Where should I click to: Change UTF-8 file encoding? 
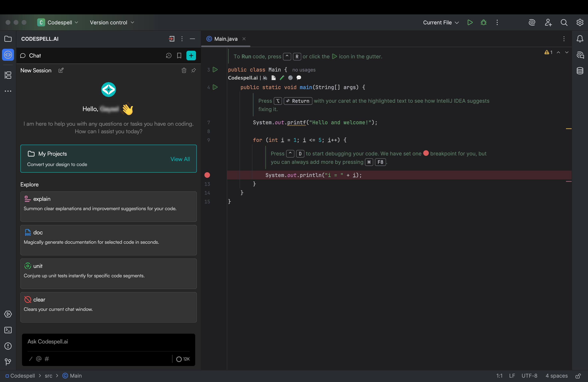click(529, 376)
